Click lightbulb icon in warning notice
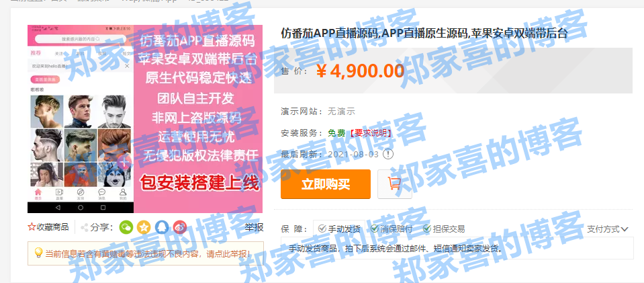 (38, 253)
